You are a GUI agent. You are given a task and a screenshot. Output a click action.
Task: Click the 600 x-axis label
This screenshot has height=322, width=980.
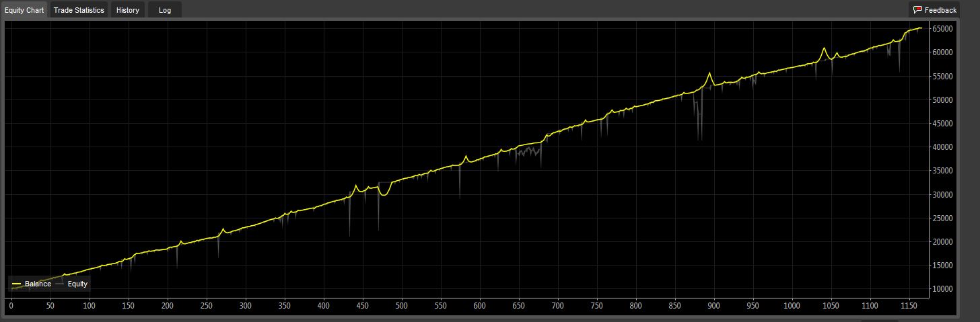coord(480,306)
